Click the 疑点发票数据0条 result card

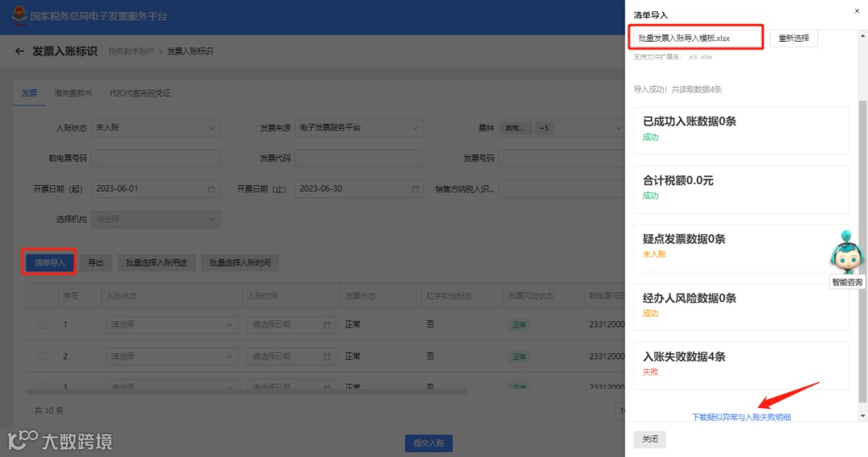pos(741,248)
